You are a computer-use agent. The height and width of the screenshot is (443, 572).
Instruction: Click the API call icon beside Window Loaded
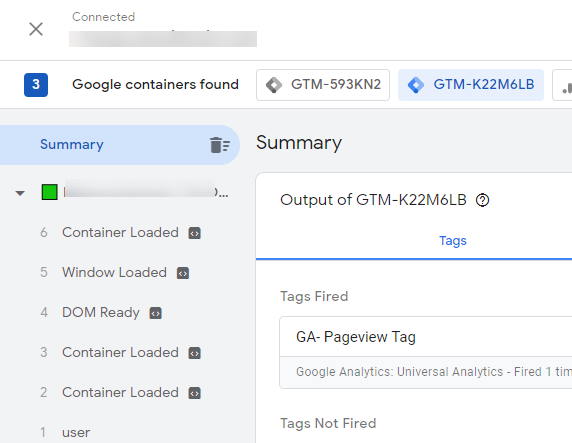[183, 273]
